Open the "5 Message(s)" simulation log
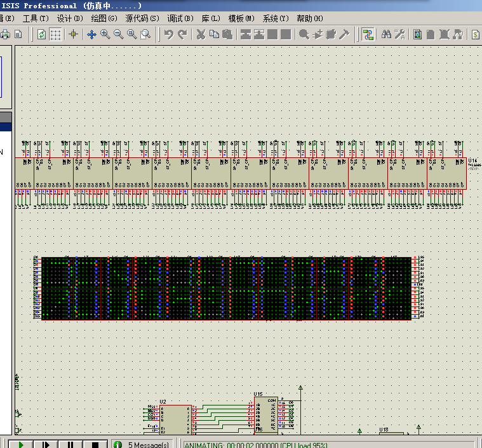The image size is (482, 448). pos(149,445)
